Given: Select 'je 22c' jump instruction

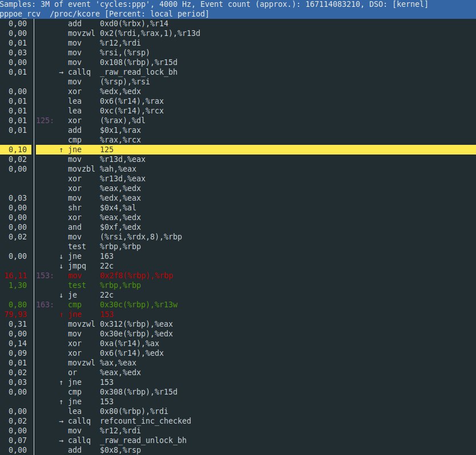Looking at the screenshot, I should point(86,295).
